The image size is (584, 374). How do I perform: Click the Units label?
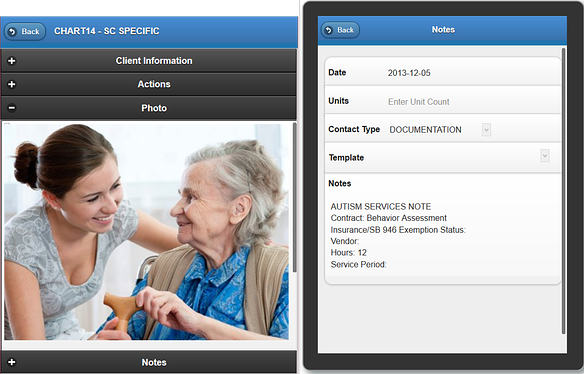click(338, 101)
